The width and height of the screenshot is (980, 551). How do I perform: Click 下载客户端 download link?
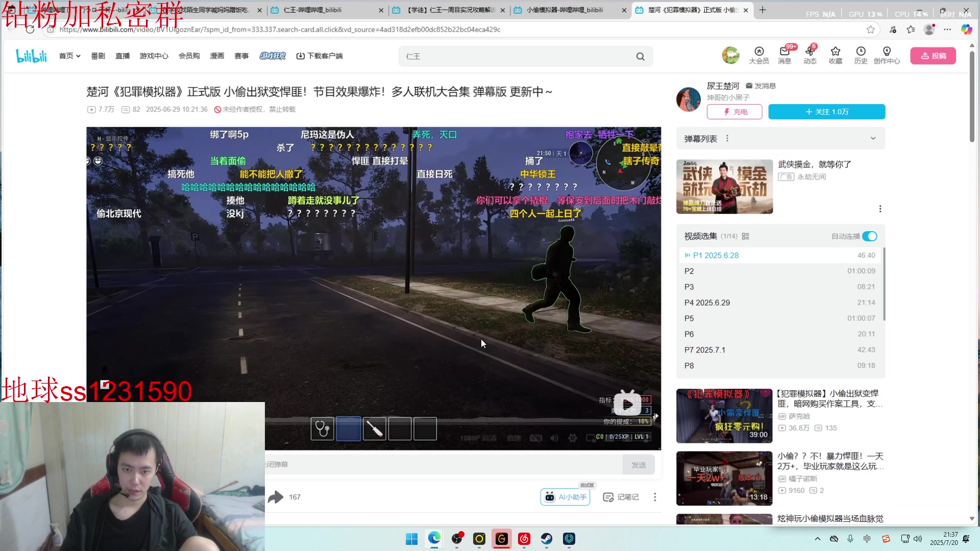point(320,56)
